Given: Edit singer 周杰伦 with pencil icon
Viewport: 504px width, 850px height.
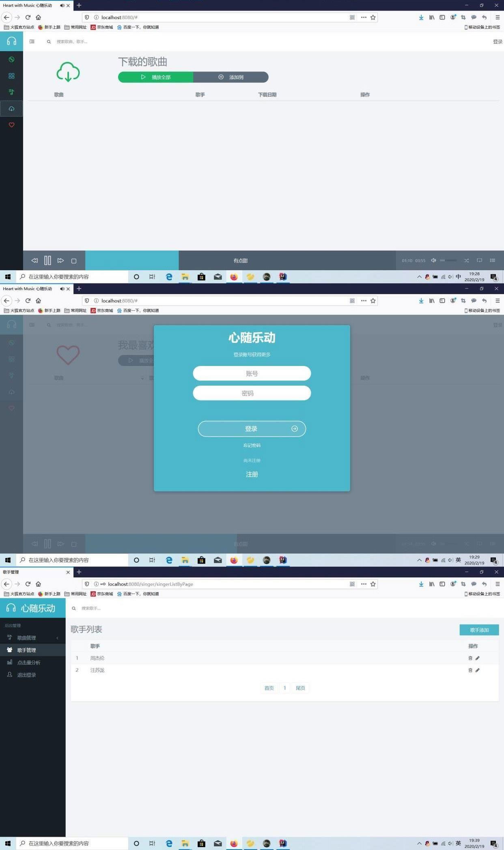Looking at the screenshot, I should (478, 658).
